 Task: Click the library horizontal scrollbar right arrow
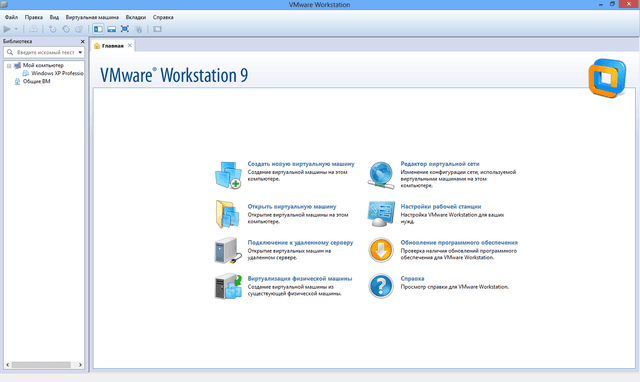pyautogui.click(x=80, y=365)
